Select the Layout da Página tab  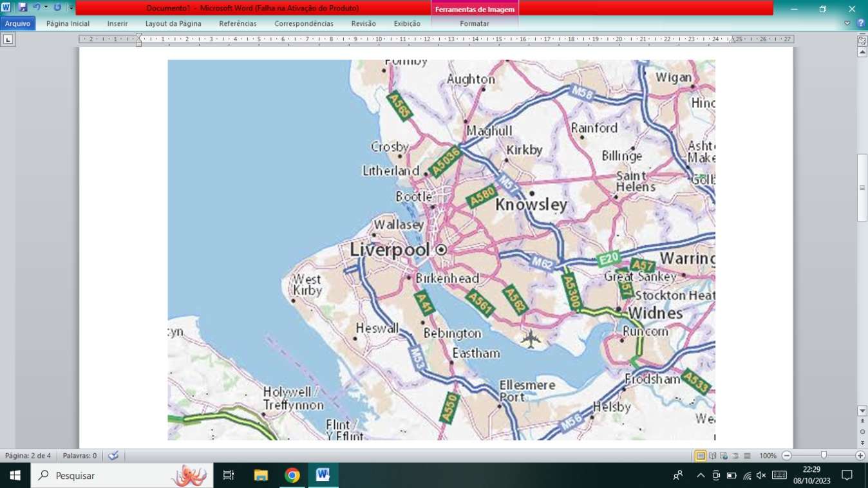point(173,23)
